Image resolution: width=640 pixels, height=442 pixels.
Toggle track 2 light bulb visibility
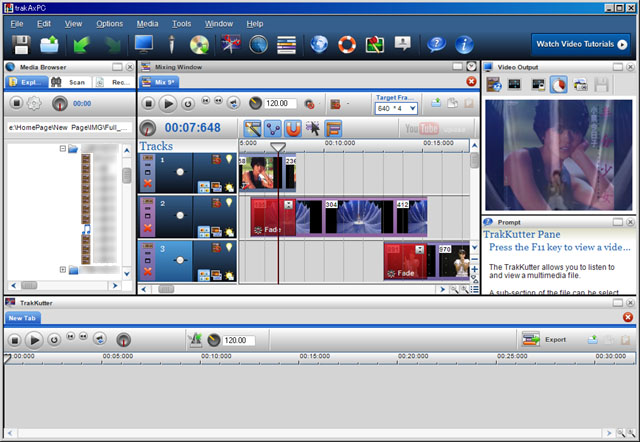pos(229,202)
